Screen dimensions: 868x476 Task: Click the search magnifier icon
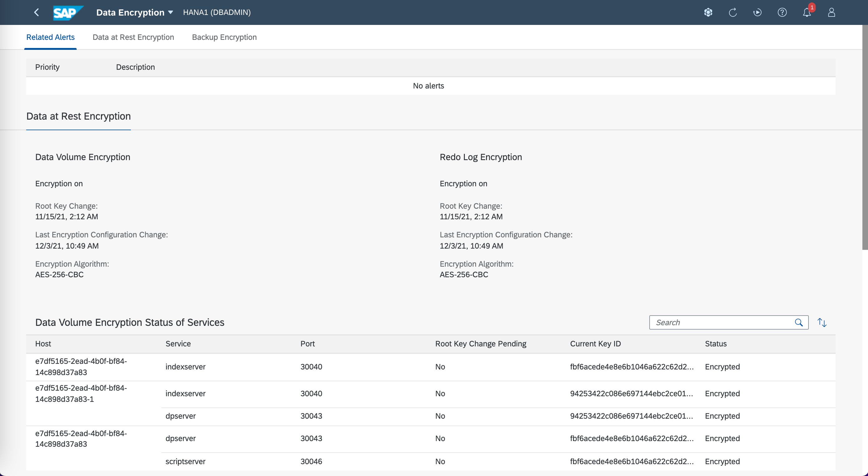coord(799,322)
